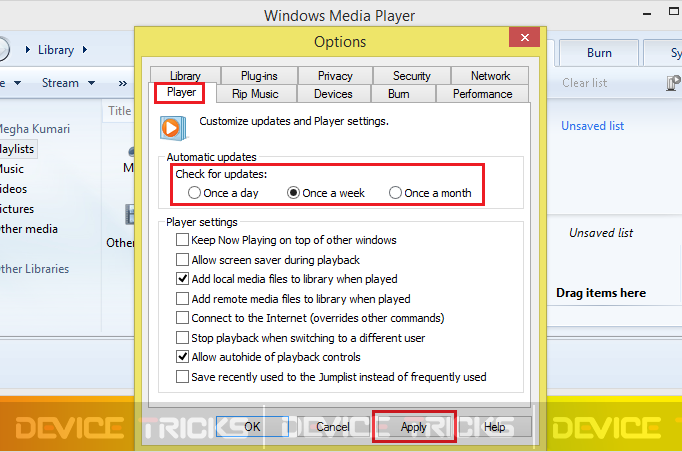Uncheck Allow autohide of playback controls
The height and width of the screenshot is (452, 682).
pyautogui.click(x=182, y=357)
